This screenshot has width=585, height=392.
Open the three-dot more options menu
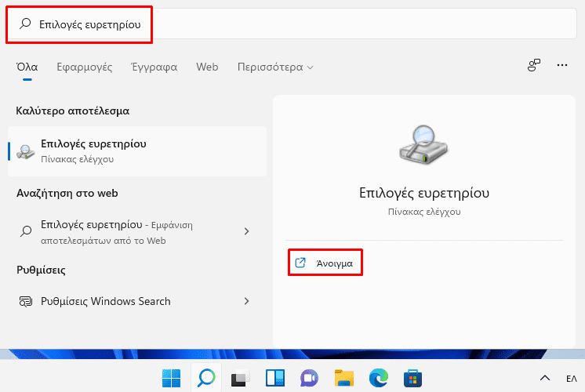coord(561,67)
